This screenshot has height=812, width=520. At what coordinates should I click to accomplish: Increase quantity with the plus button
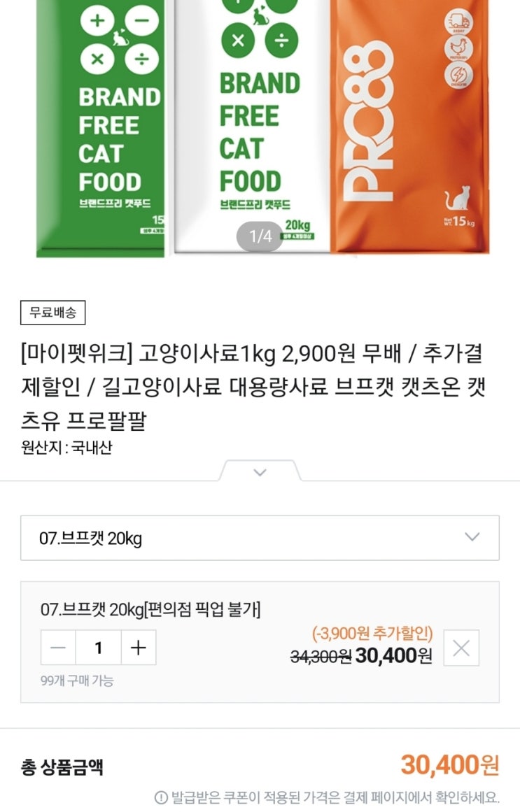(x=139, y=648)
